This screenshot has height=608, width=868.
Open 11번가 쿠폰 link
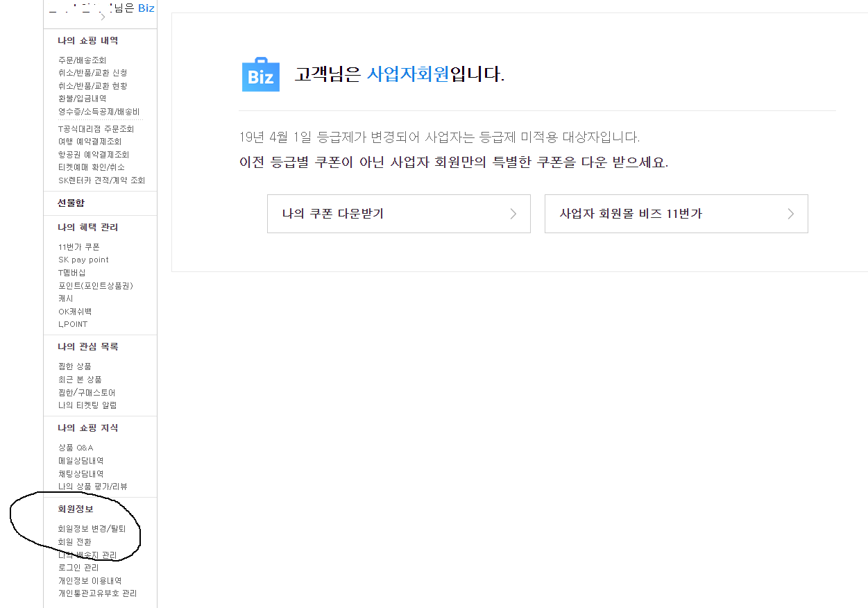click(79, 247)
